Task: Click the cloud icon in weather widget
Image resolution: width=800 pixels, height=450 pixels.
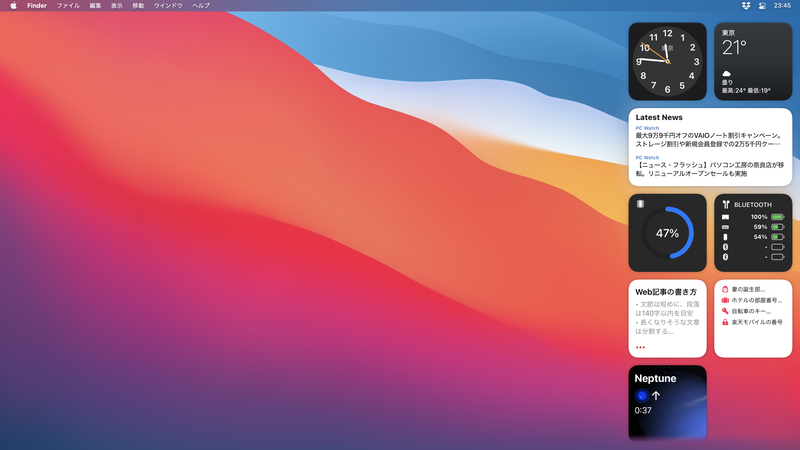Action: click(727, 74)
